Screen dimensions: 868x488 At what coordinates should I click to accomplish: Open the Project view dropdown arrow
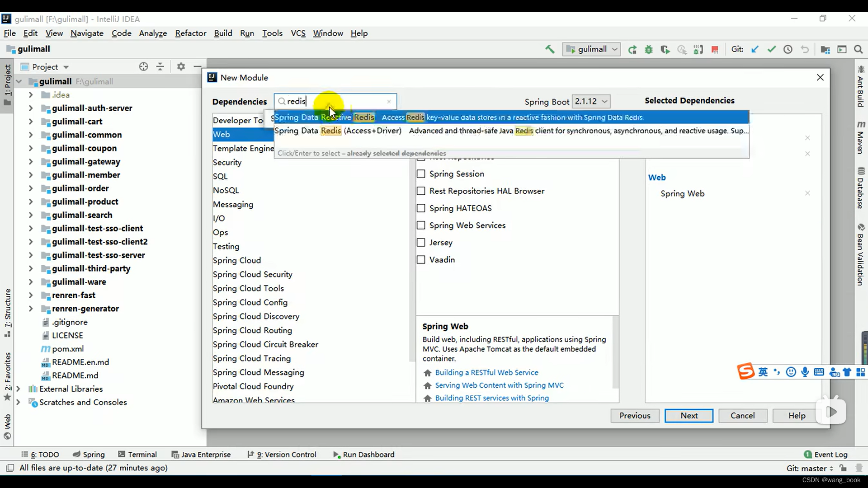66,67
